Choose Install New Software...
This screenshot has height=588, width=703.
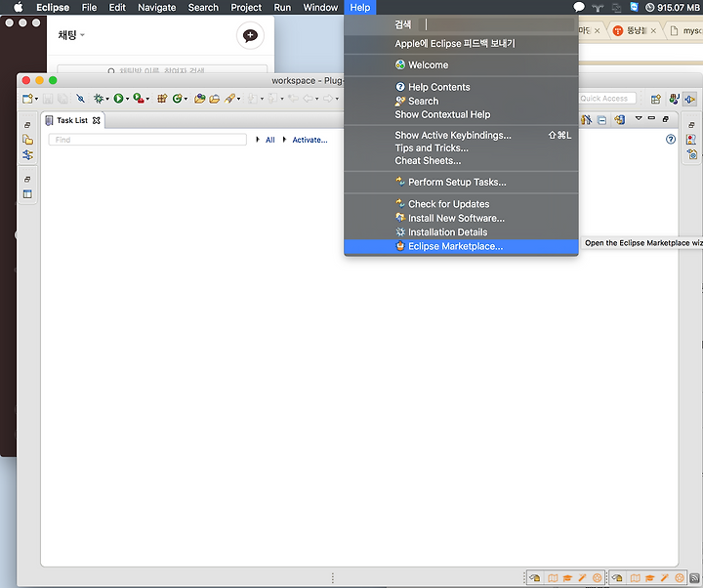click(461, 218)
